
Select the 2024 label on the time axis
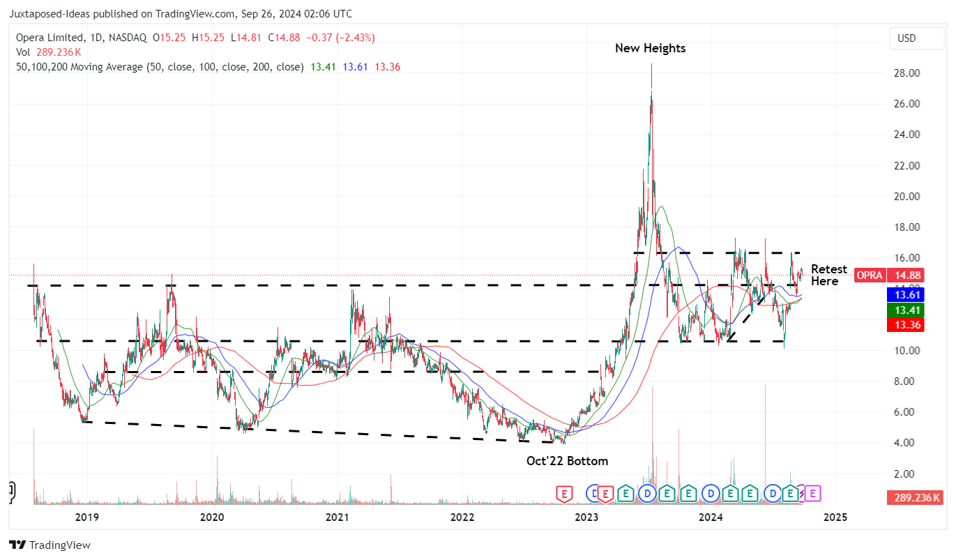coord(711,517)
